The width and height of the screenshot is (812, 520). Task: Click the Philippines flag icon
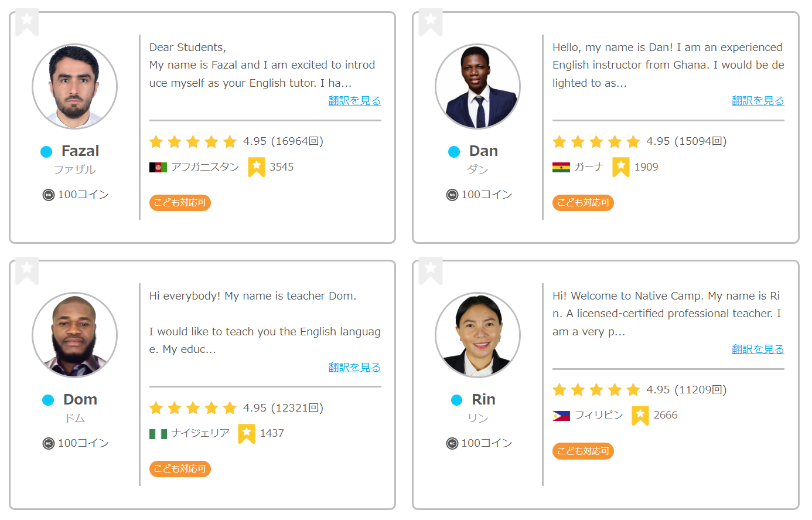pos(561,416)
